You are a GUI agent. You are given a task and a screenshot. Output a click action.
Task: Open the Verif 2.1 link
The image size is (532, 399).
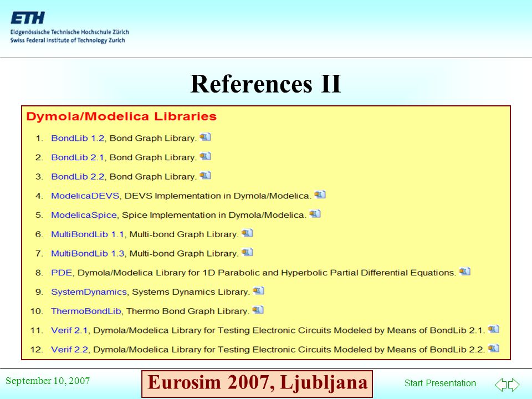tap(69, 330)
